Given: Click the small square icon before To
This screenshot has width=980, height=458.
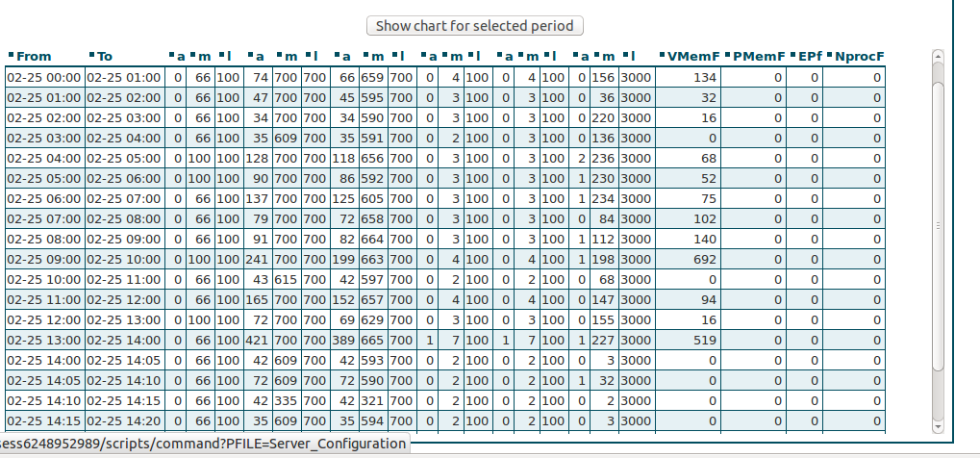Looking at the screenshot, I should (x=92, y=55).
